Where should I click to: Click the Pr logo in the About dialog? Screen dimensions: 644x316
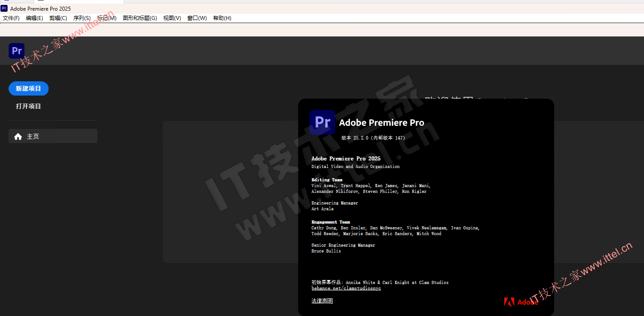click(x=322, y=122)
